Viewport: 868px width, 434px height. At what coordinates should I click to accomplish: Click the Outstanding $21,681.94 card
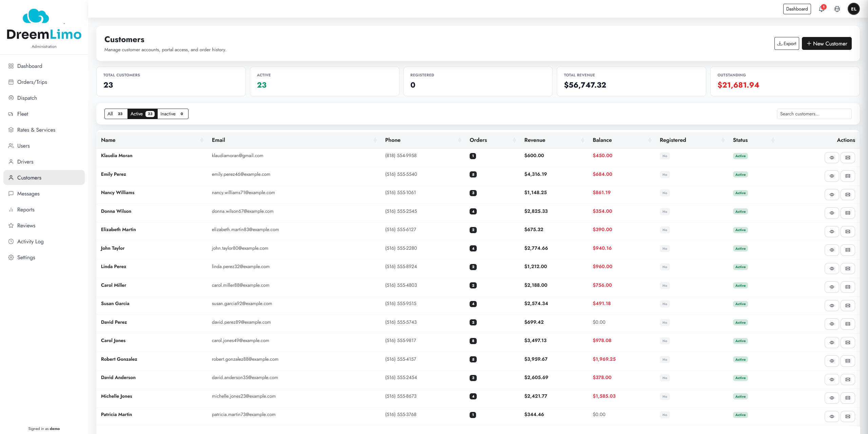tap(785, 81)
